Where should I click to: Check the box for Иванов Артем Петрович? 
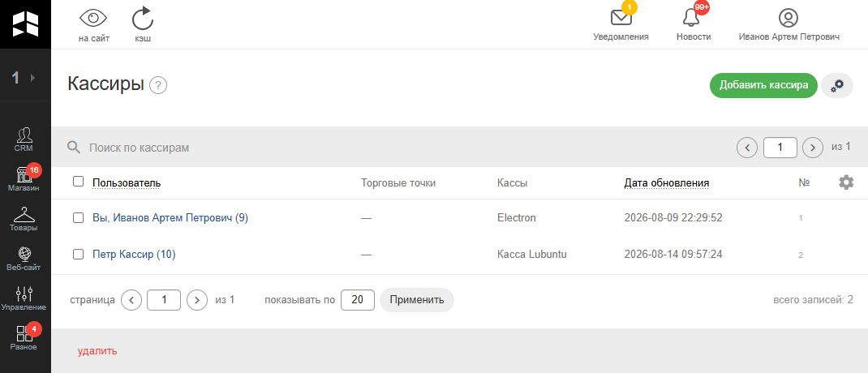[x=78, y=218]
